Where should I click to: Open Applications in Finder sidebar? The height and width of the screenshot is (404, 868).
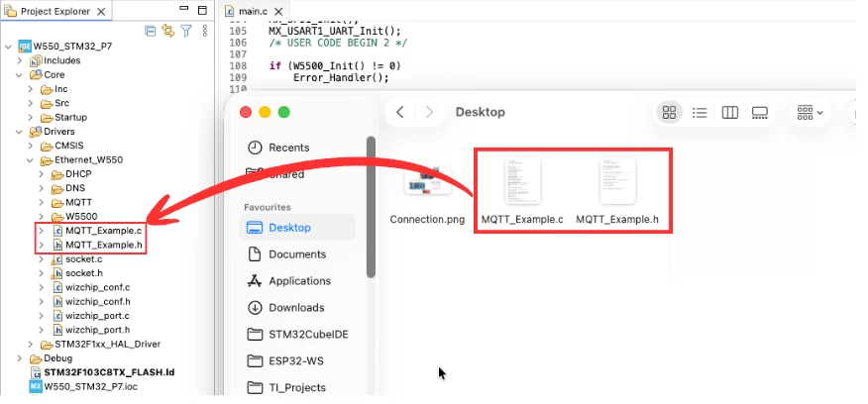click(x=288, y=281)
